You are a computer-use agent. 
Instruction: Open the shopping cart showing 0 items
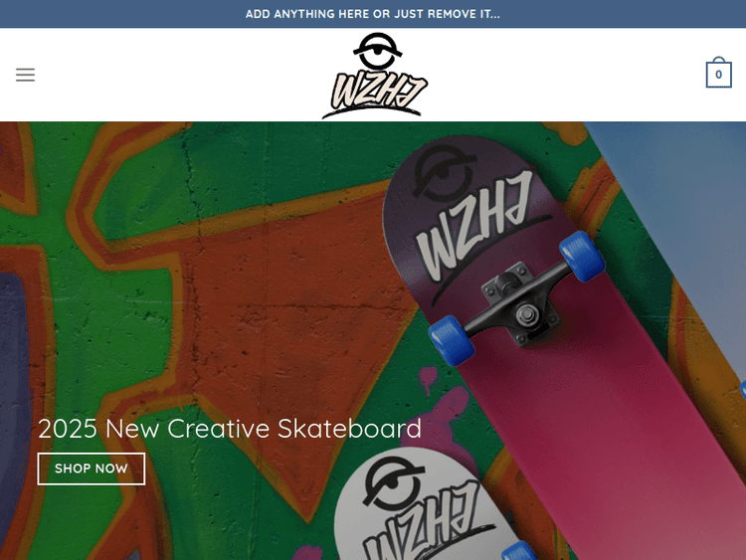click(x=718, y=73)
